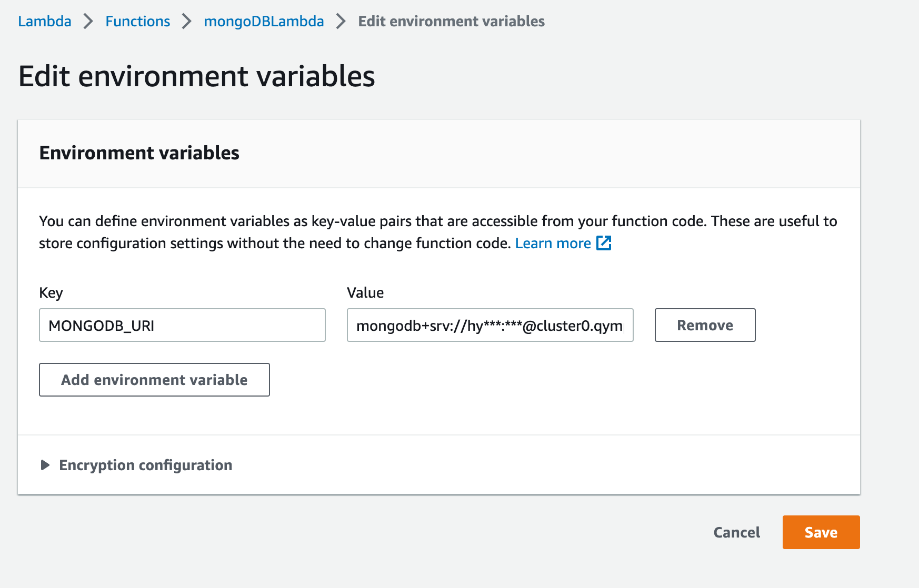Expand Encryption configuration using the triangle arrow
919x588 pixels.
[45, 465]
